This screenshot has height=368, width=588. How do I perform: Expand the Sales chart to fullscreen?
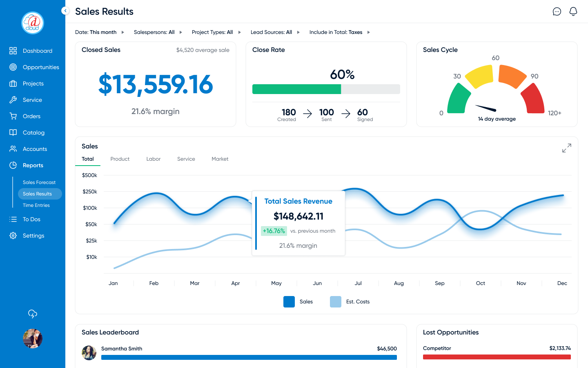567,148
